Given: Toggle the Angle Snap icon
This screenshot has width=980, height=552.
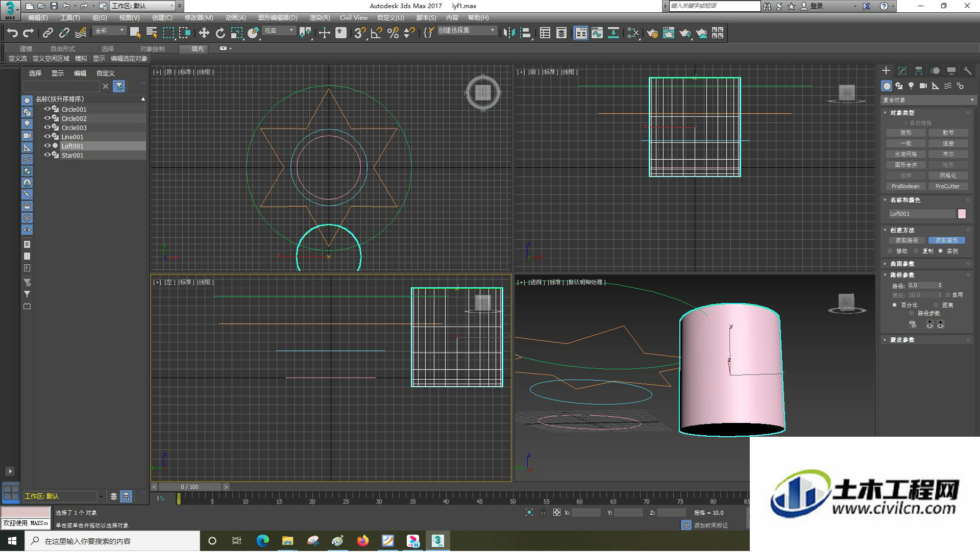Looking at the screenshot, I should (377, 33).
